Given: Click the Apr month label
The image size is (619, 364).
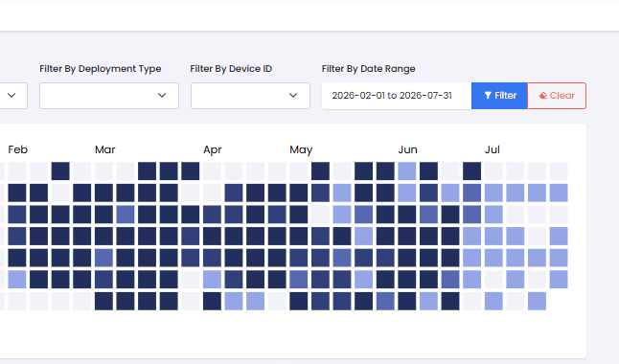Looking at the screenshot, I should 213,150.
